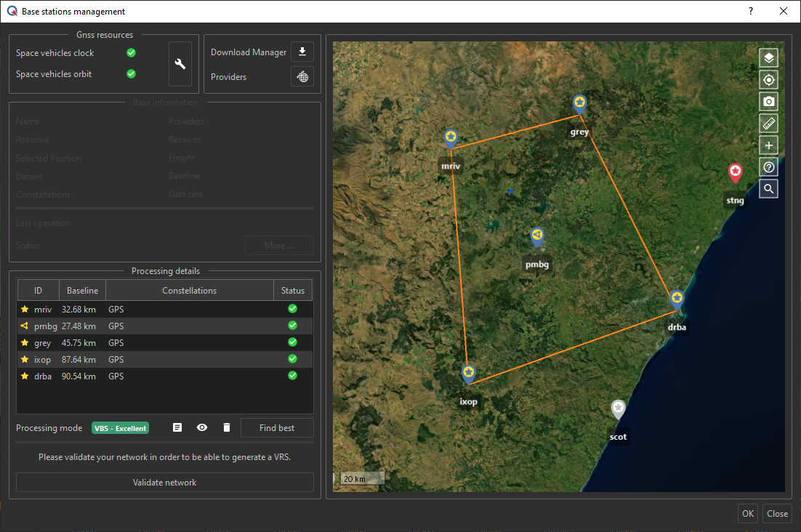This screenshot has height=532, width=801.
Task: Click the grey scot station marker
Action: pos(618,409)
